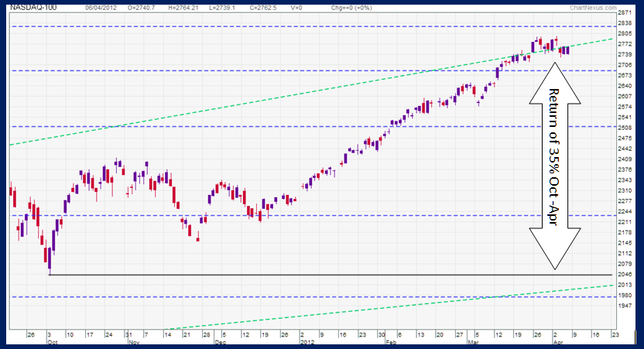
Task: Click the 2112 price axis label
Action: 625,253
